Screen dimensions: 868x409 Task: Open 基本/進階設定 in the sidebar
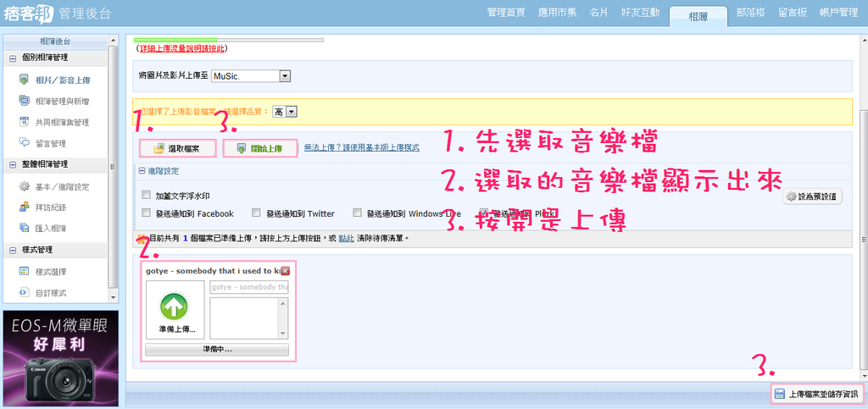click(62, 187)
